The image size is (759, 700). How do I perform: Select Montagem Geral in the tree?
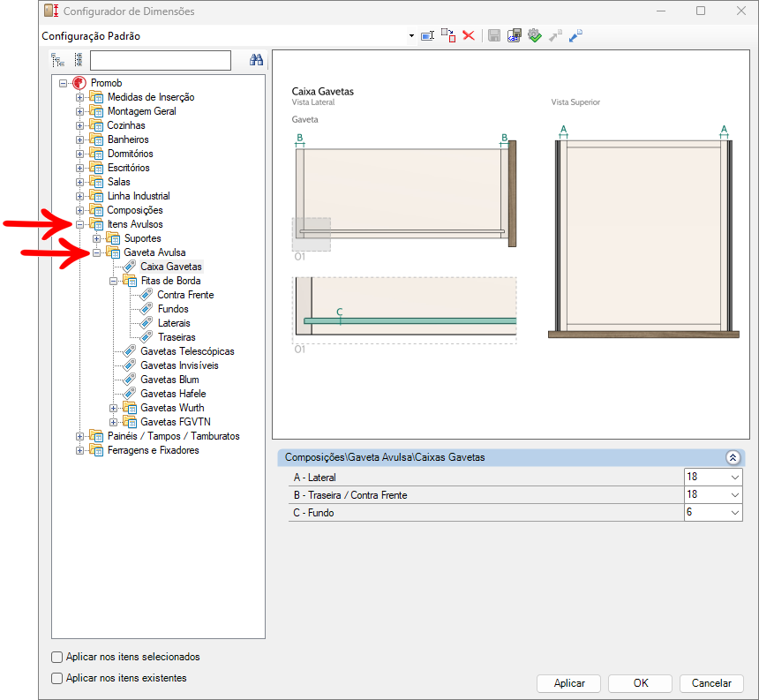[x=142, y=111]
